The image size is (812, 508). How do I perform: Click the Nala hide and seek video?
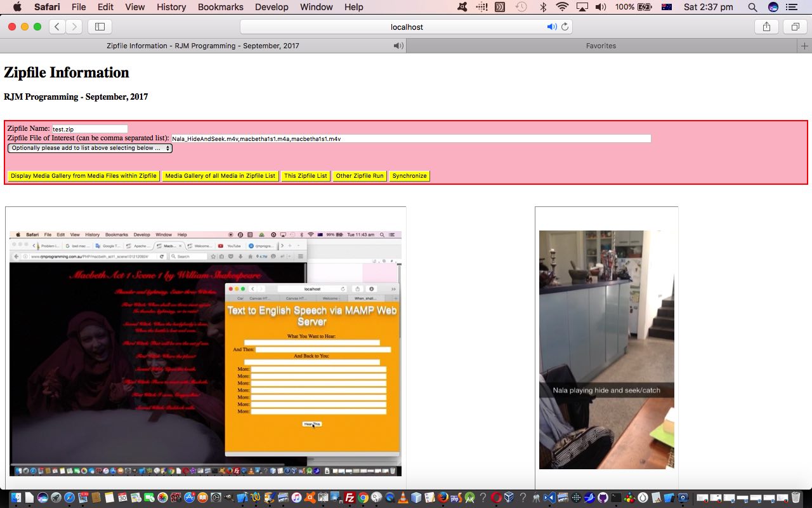coord(606,349)
